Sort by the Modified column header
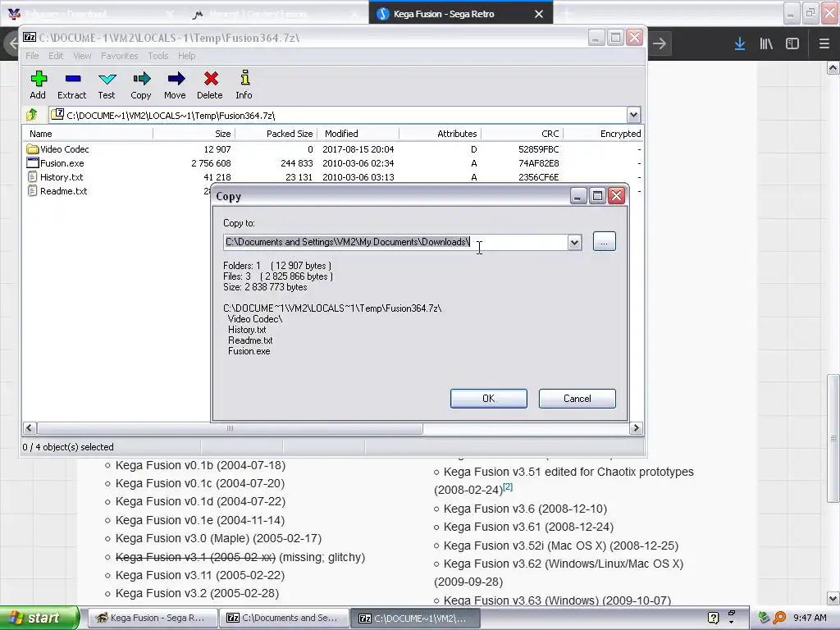Viewport: 840px width, 630px height. click(358, 134)
